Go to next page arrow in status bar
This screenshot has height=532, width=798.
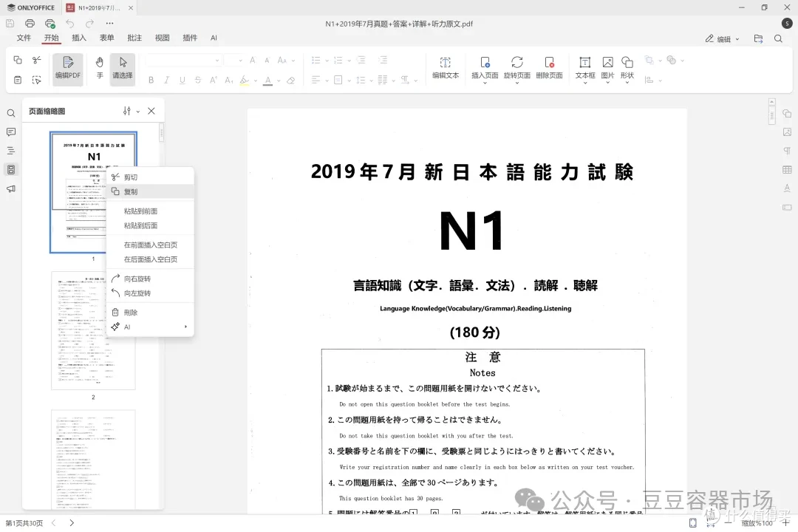click(x=72, y=523)
